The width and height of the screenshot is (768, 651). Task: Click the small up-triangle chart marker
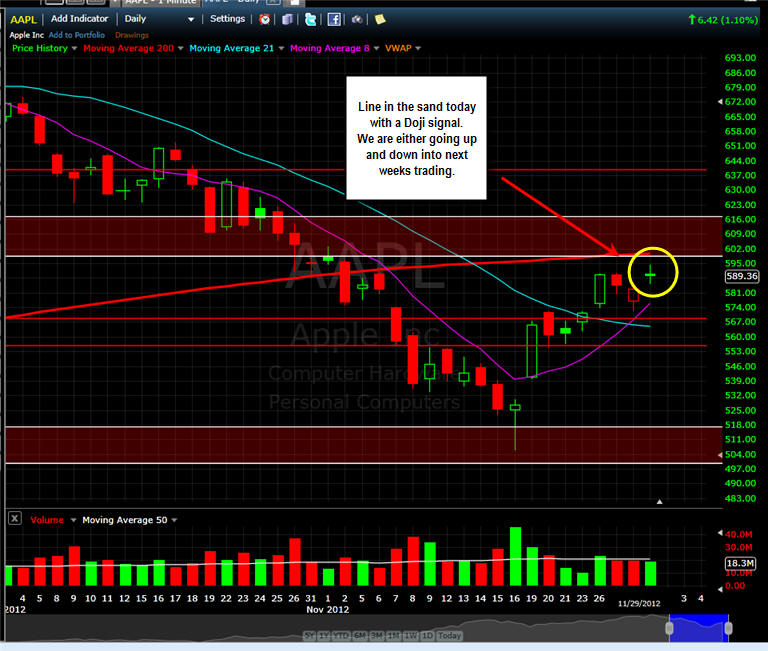tap(659, 502)
